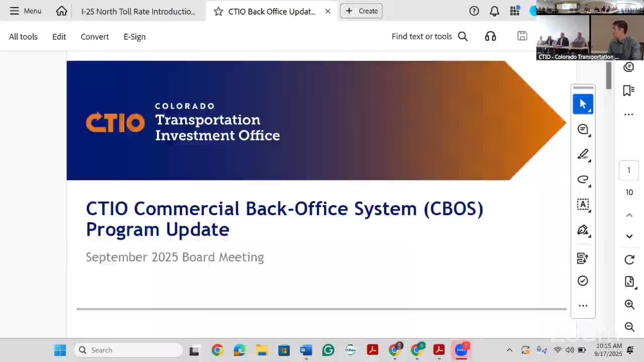The height and width of the screenshot is (362, 644).
Task: Click September 2025 Board Meeting text
Action: [x=175, y=257]
